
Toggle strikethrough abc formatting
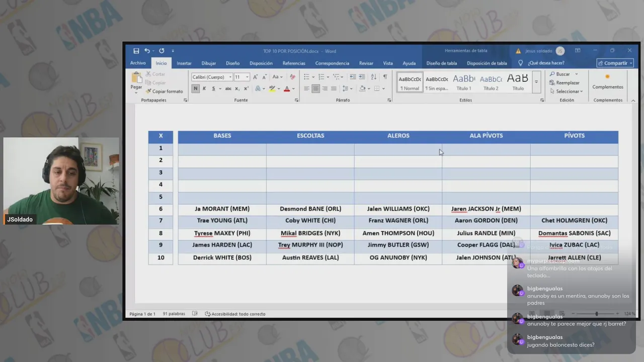tap(228, 88)
